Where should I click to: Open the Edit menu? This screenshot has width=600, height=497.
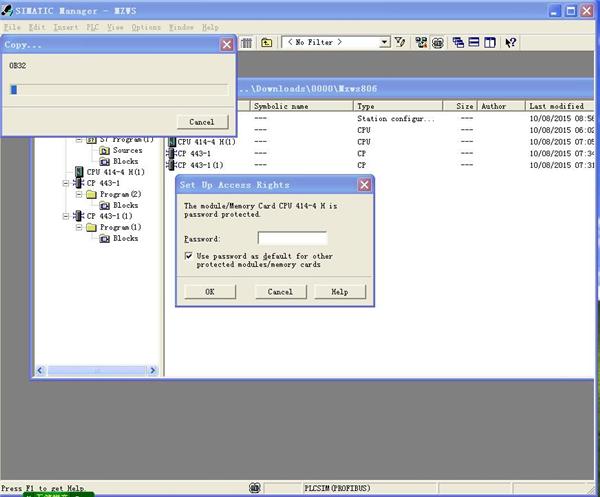coord(37,27)
